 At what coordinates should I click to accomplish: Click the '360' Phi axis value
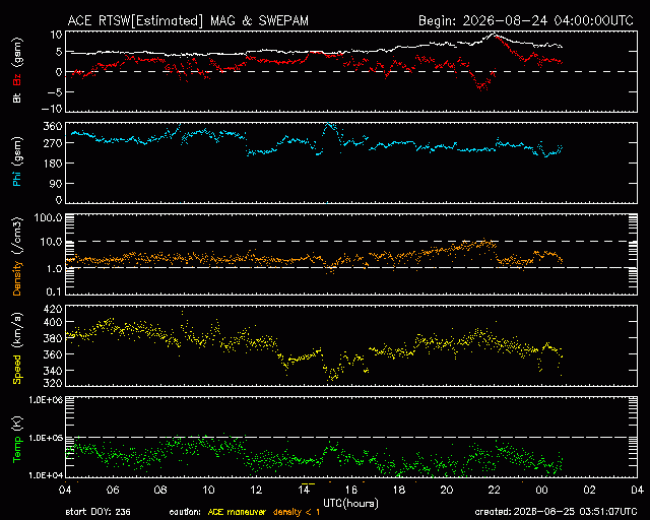[53, 126]
